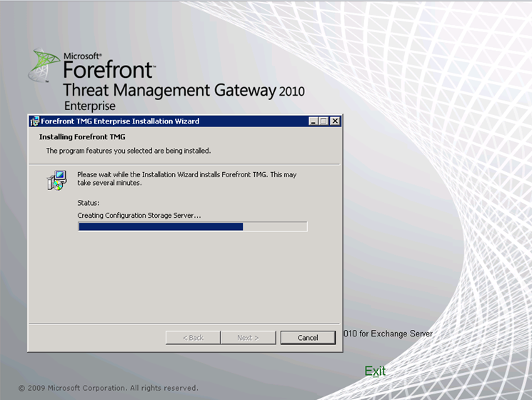Click the installation progress bar
This screenshot has width=532, height=400.
point(192,226)
